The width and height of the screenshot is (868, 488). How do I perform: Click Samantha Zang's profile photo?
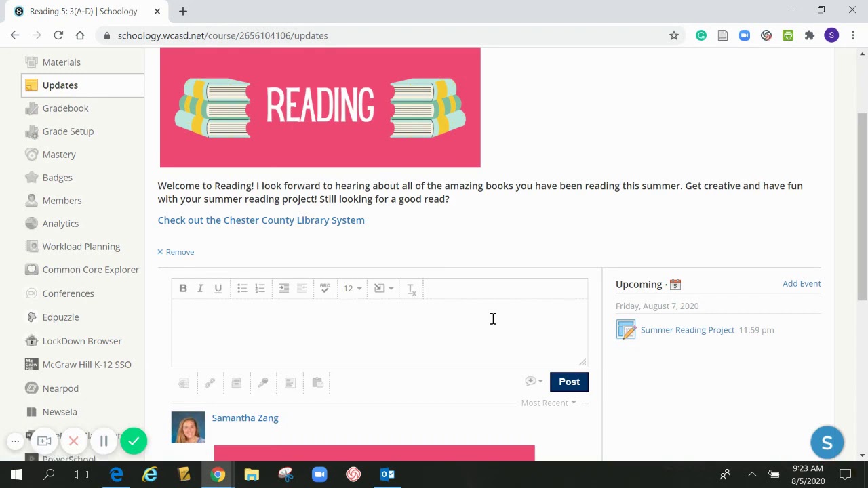coord(188,428)
